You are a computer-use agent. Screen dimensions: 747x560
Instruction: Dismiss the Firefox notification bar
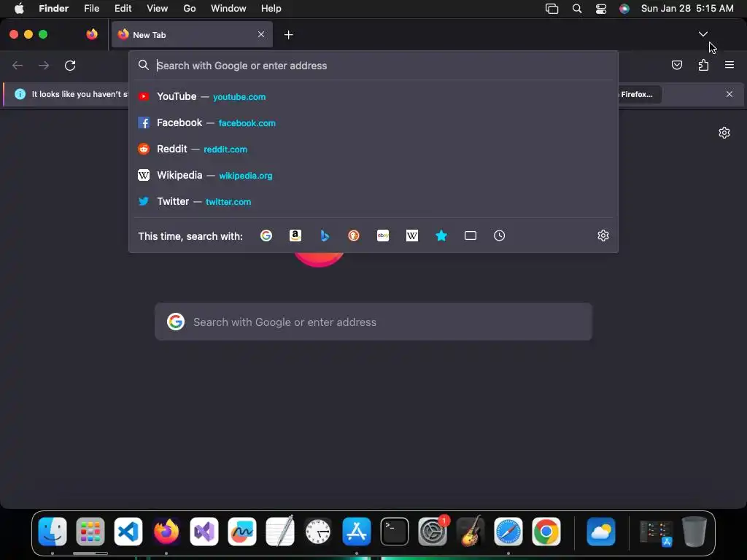point(729,94)
